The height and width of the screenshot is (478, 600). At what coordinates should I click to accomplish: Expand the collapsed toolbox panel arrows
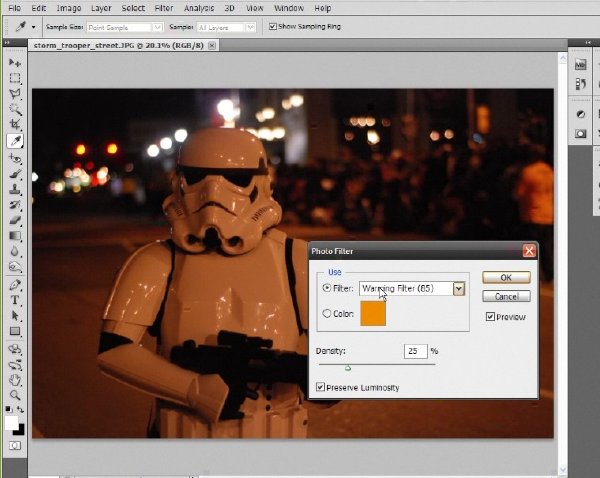7,43
